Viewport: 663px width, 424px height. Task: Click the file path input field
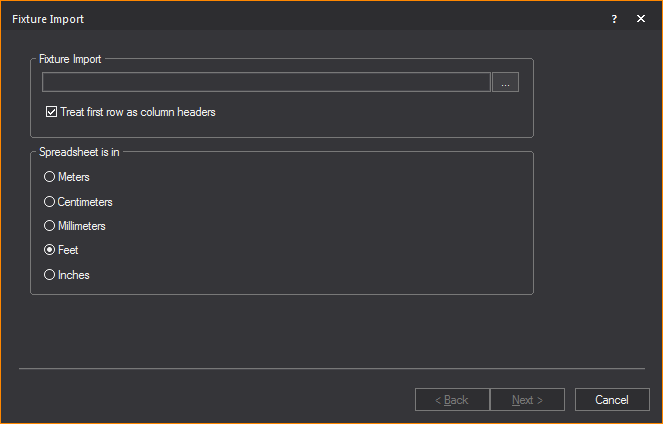(266, 83)
